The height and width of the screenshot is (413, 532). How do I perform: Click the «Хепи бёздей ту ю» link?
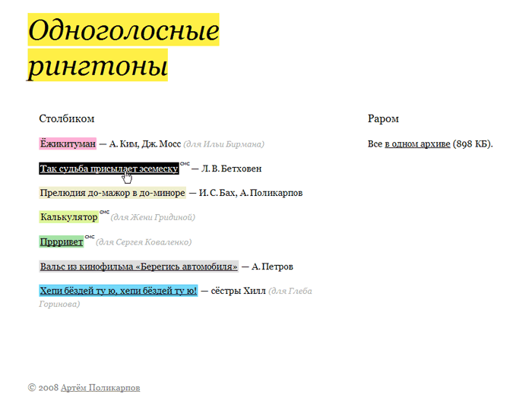(118, 291)
